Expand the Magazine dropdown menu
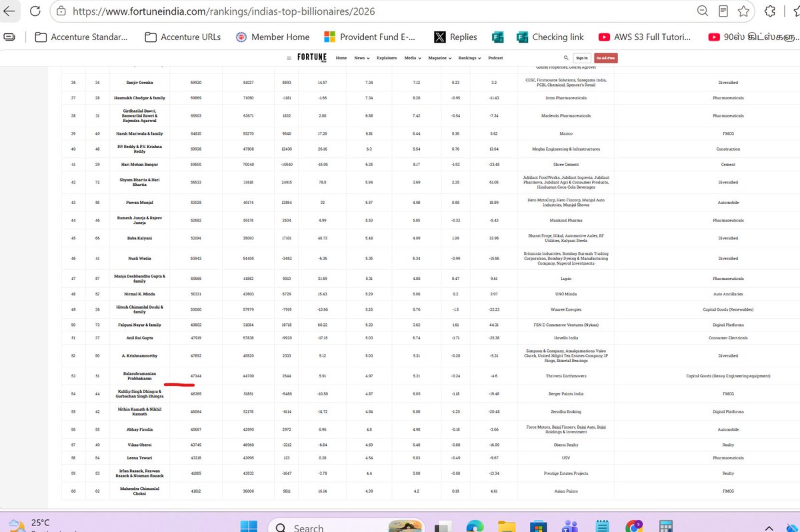Screen dimensions: 800x532 pyautogui.click(x=439, y=58)
